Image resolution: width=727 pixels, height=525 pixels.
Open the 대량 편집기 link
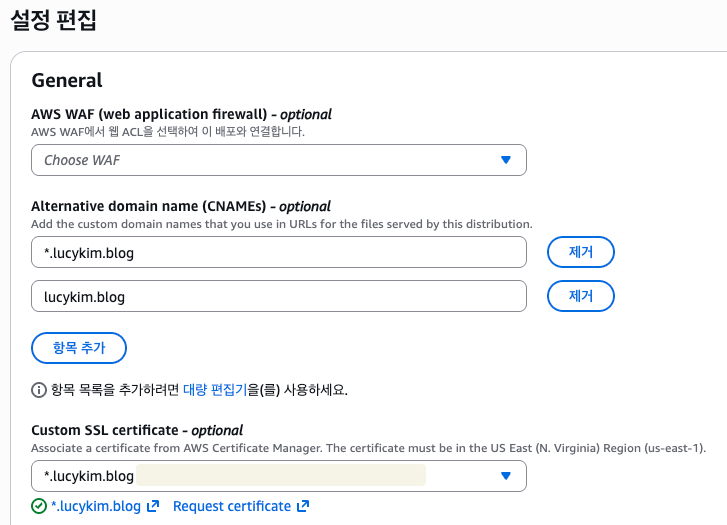tap(213, 389)
